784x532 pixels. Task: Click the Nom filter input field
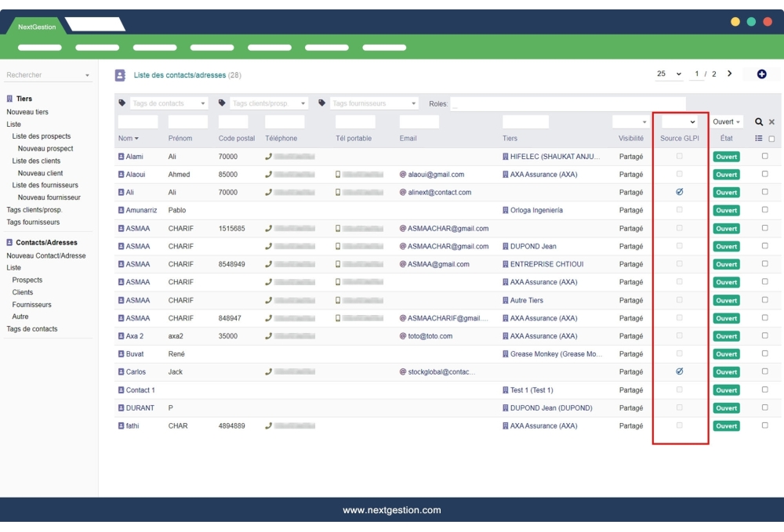(x=138, y=121)
